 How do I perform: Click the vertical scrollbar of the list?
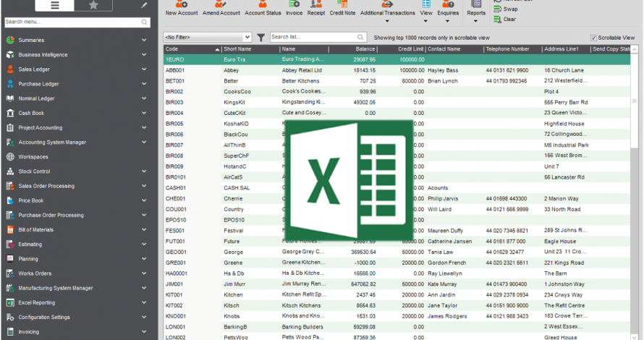tap(635, 193)
